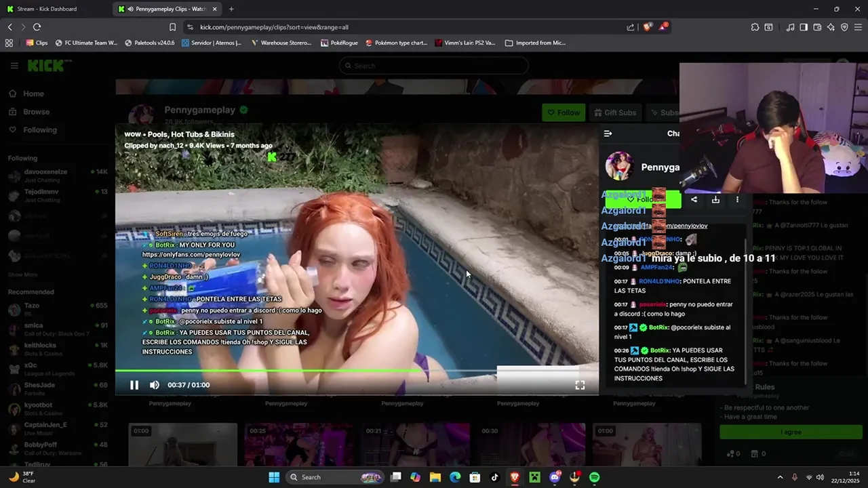Viewport: 868px width, 488px height.
Task: Open File Explorer from taskbar
Action: (x=435, y=477)
